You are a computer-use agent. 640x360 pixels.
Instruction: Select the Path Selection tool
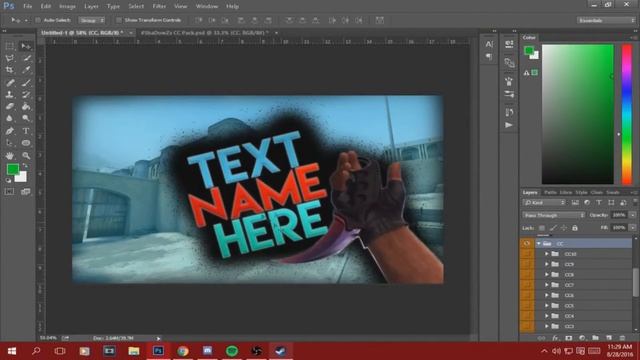(10, 143)
